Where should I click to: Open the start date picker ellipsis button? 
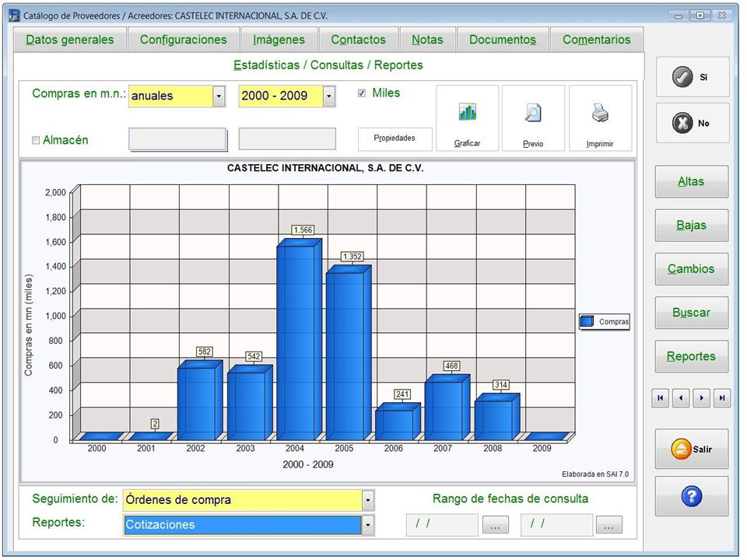coord(496,525)
